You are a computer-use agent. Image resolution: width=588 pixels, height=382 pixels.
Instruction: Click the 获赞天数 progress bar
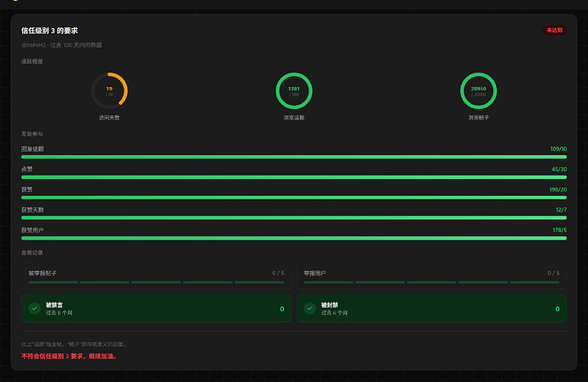click(294, 217)
